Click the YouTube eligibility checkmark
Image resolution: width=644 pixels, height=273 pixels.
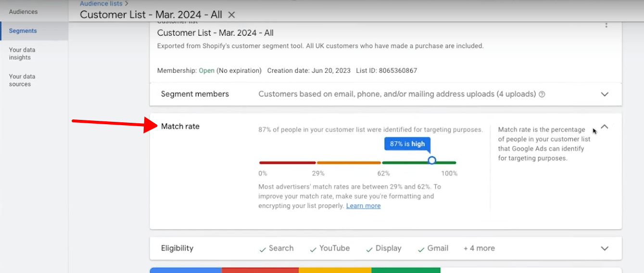click(313, 249)
